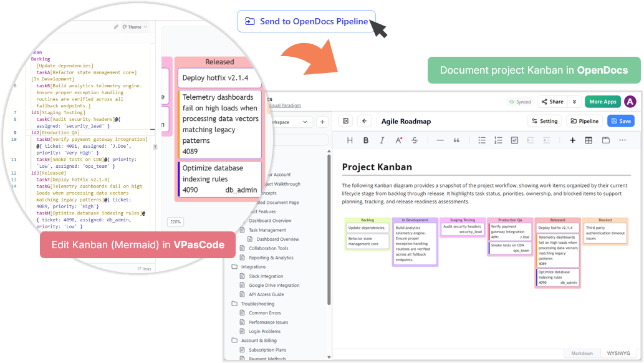
Task: Click Send to OpenDocs Pipeline button
Action: 306,21
